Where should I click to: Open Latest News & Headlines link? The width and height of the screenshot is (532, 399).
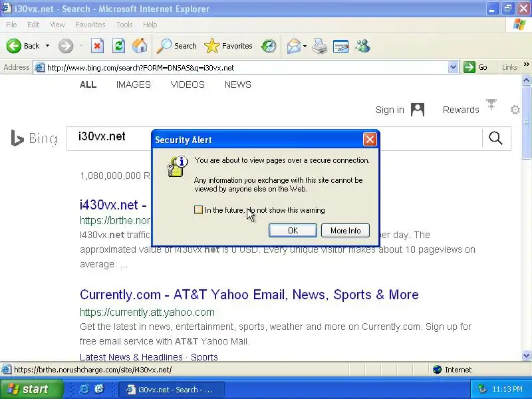coord(131,357)
